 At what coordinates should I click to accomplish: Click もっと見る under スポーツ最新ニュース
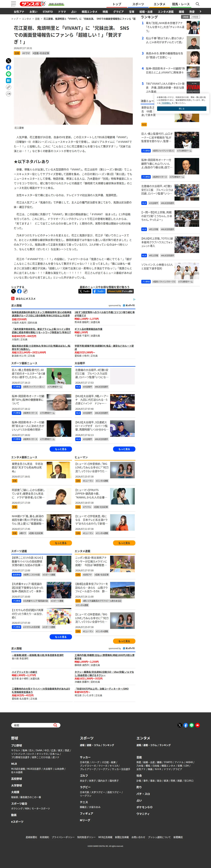[61, 449]
